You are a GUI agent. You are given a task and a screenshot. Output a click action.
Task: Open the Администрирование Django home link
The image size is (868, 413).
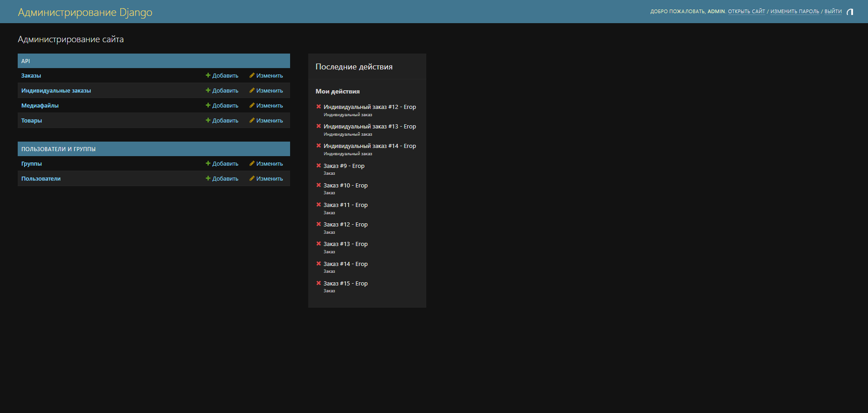tap(85, 12)
